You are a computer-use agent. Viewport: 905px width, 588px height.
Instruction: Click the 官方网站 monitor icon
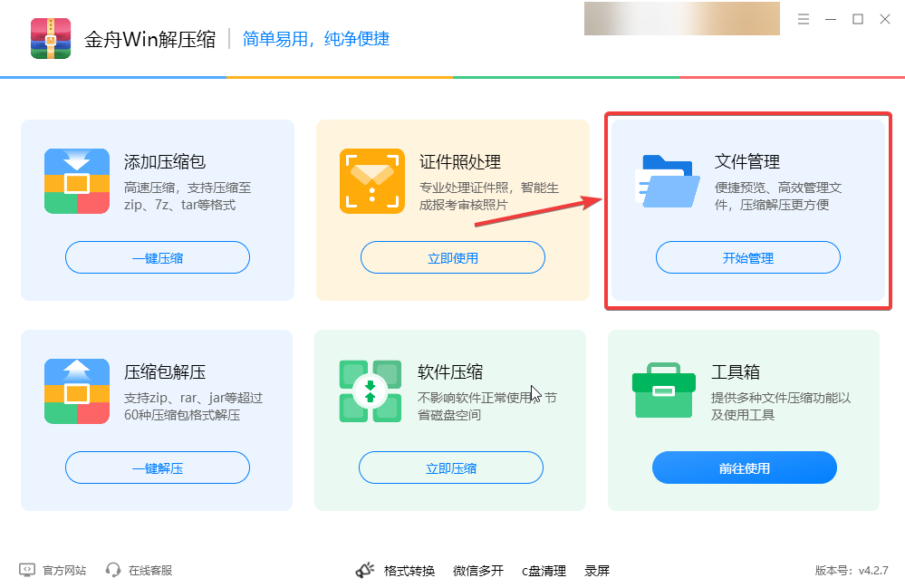tap(27, 570)
